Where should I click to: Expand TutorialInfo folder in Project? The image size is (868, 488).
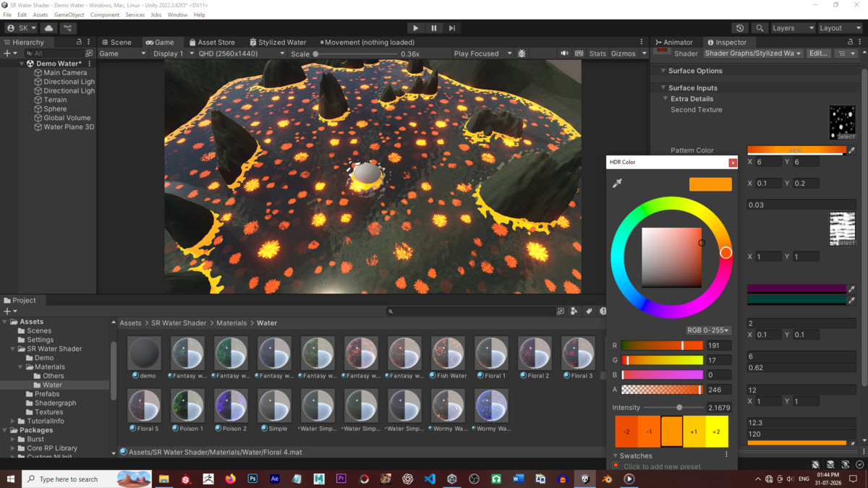coord(13,421)
